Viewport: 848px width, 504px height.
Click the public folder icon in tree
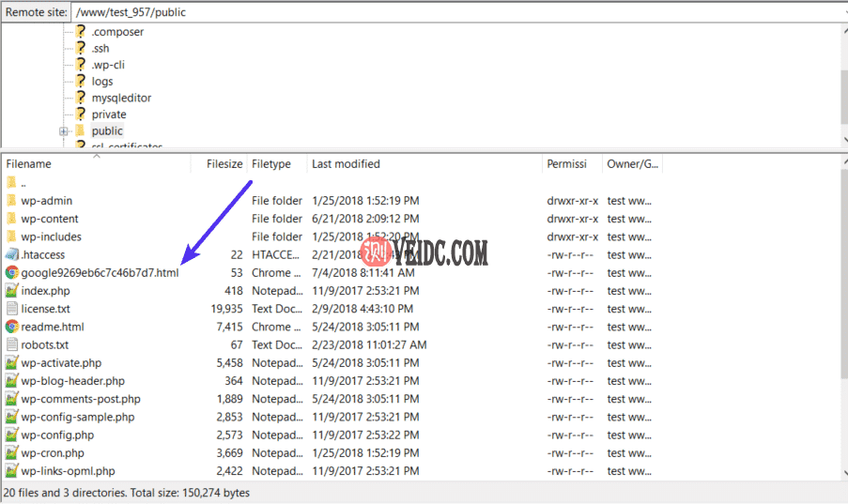pos(81,130)
